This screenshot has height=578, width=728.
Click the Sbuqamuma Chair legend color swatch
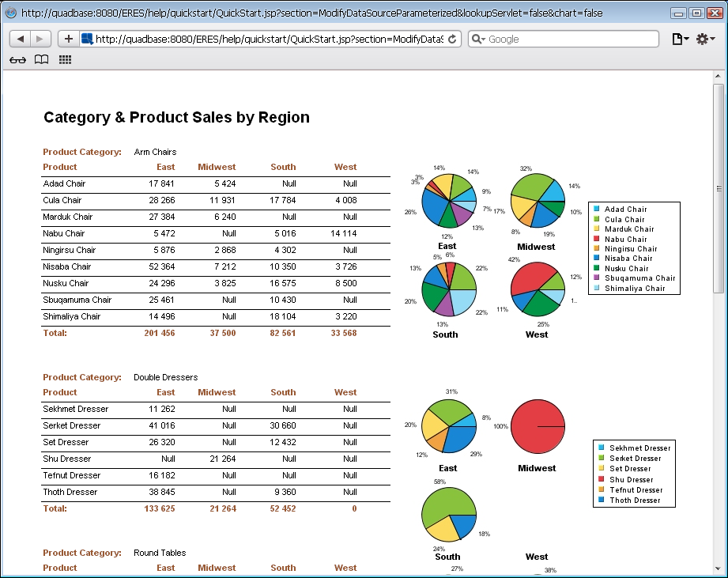(x=596, y=278)
